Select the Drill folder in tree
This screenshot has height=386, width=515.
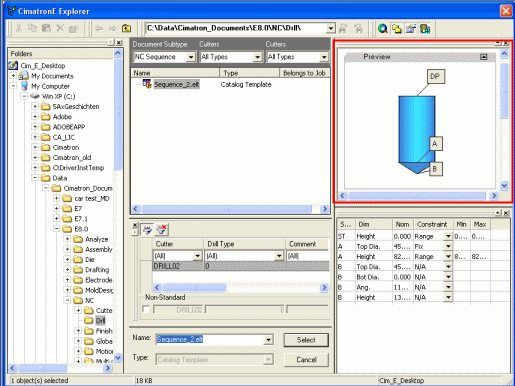click(x=100, y=321)
